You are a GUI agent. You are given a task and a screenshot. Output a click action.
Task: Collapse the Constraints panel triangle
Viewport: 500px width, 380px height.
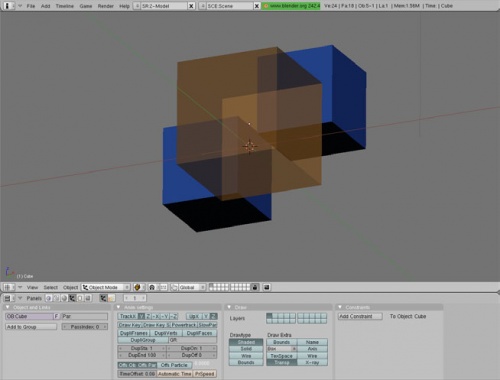tap(340, 307)
